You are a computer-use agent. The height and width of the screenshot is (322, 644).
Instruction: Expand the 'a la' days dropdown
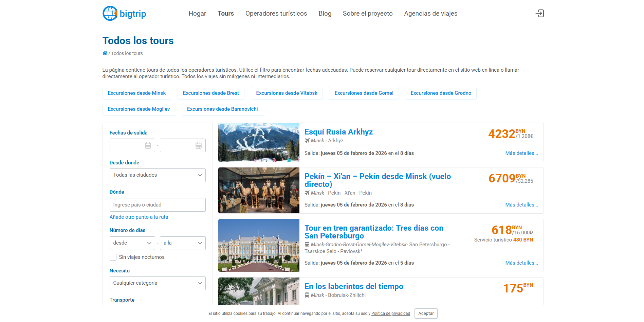183,243
